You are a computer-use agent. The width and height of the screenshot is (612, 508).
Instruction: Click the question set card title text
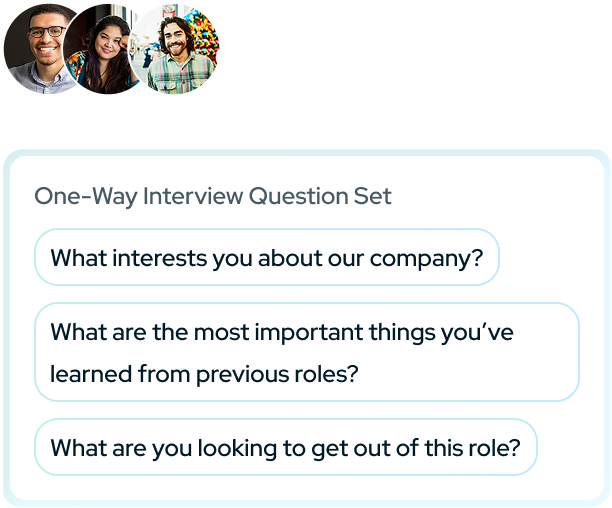(x=213, y=196)
